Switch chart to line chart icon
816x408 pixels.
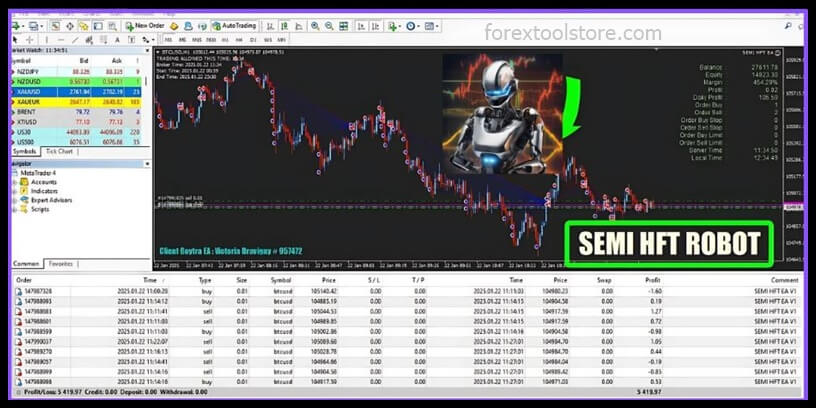tap(299, 26)
